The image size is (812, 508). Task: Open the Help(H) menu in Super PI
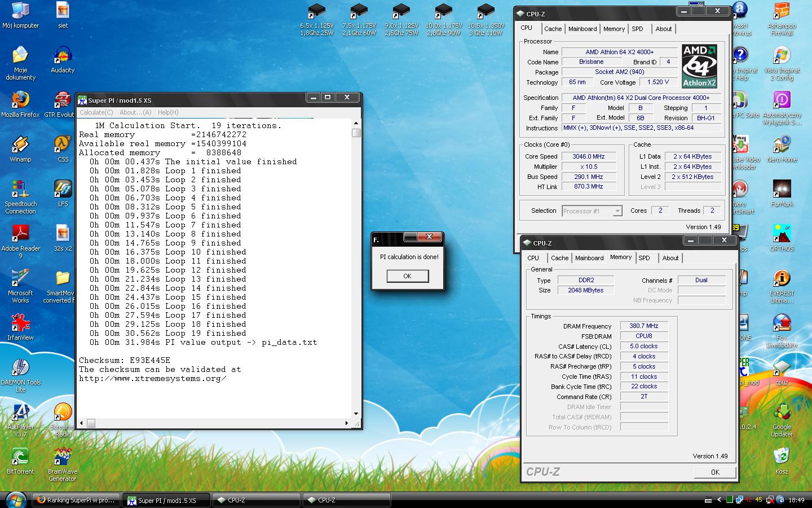point(168,112)
